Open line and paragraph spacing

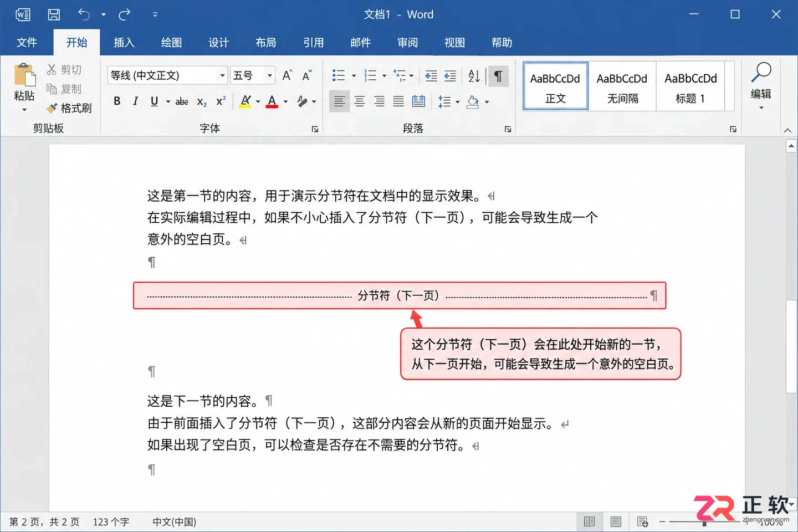[x=444, y=101]
